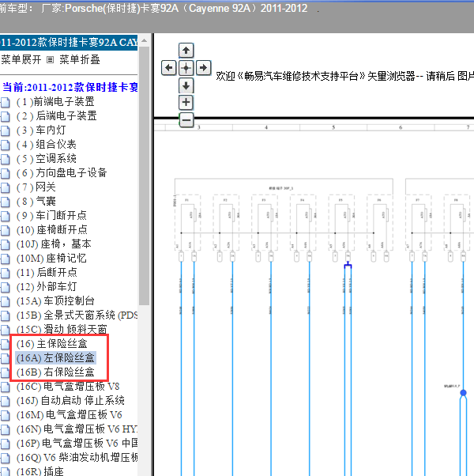Image resolution: width=474 pixels, height=476 pixels.
Task: Click the 当前:2011-2012款保时捷卡宴 heading
Action: pos(70,88)
